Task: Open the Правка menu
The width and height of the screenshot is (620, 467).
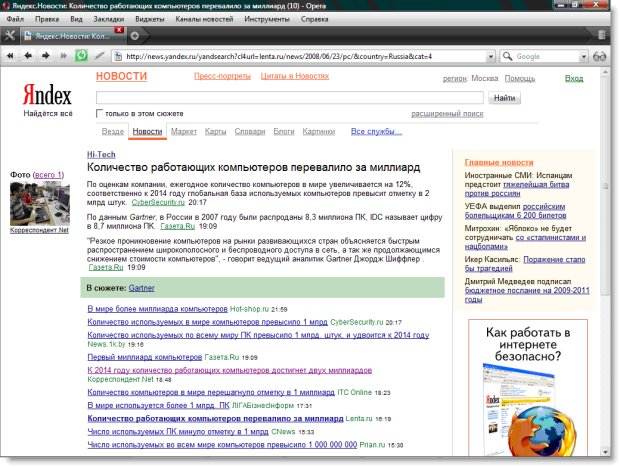Action: (47, 19)
